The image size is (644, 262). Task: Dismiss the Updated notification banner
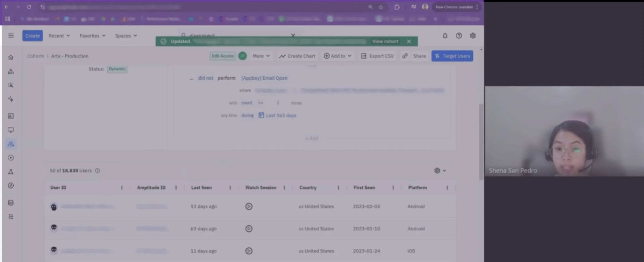click(x=409, y=42)
